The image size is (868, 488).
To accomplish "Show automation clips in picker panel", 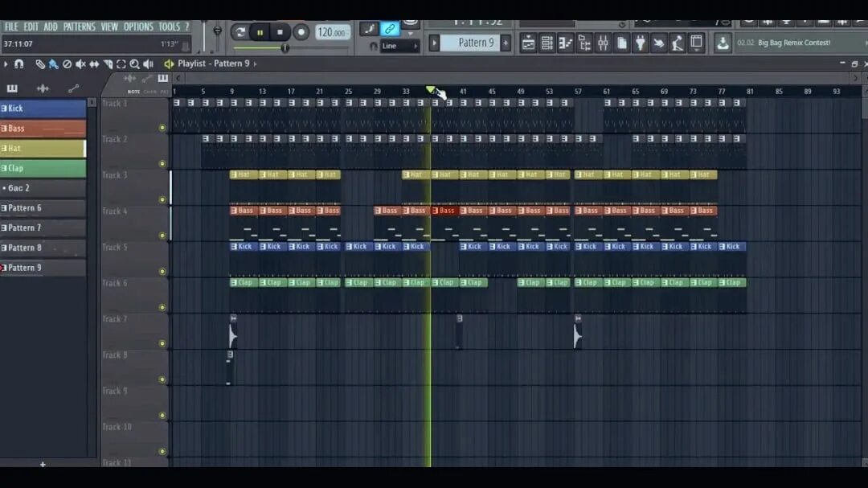I will 73,88.
